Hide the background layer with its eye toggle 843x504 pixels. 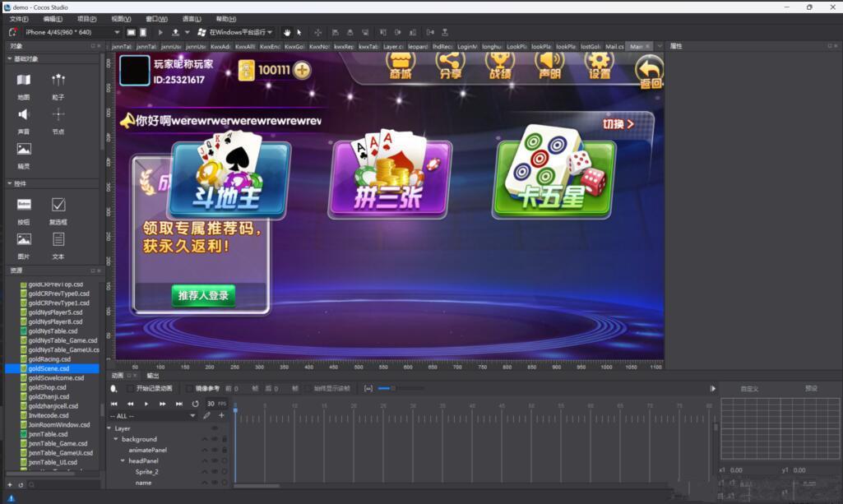[215, 439]
